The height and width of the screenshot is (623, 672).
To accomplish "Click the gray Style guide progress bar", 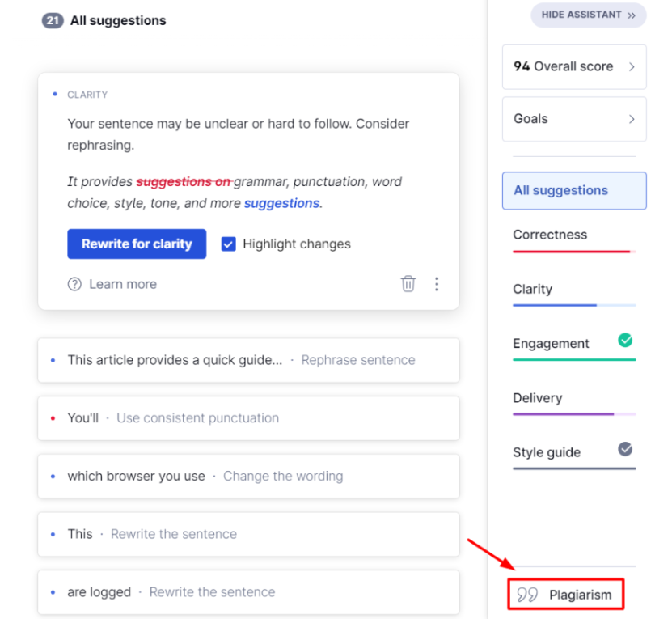I will [x=574, y=468].
